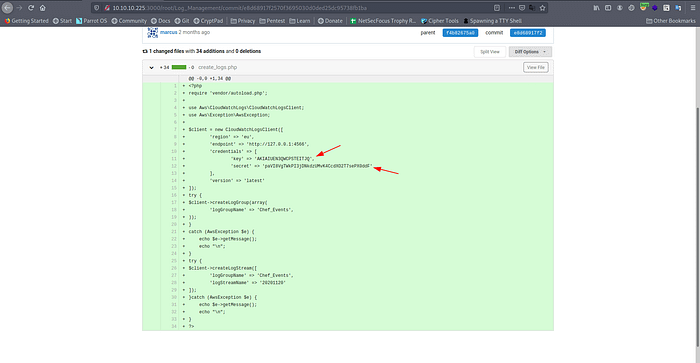Open the marcus user profile link

pos(169,32)
